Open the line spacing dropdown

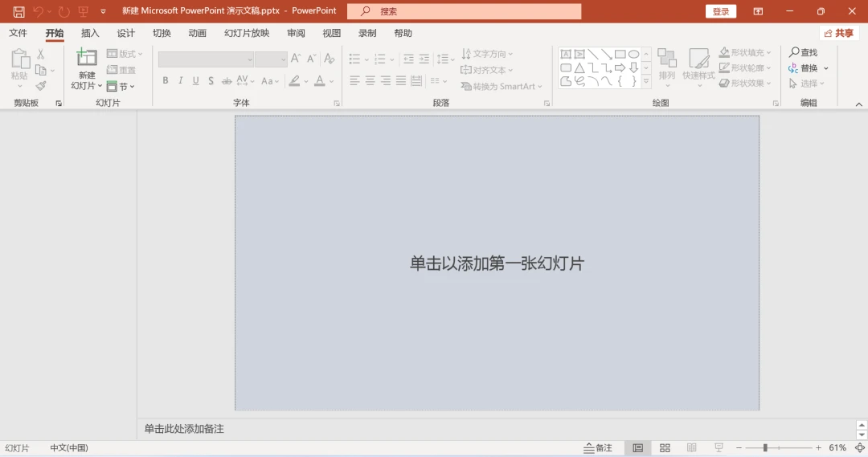coord(445,59)
